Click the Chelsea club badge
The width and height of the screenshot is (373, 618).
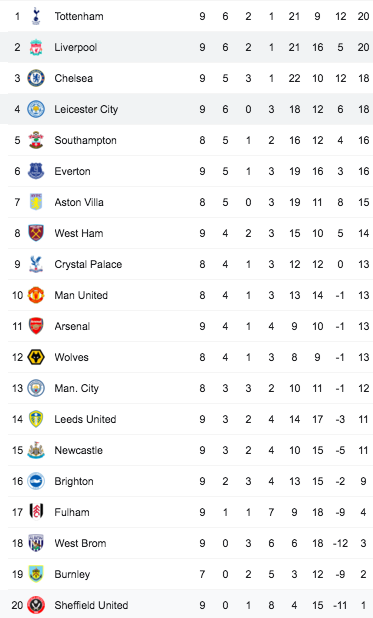(x=36, y=78)
